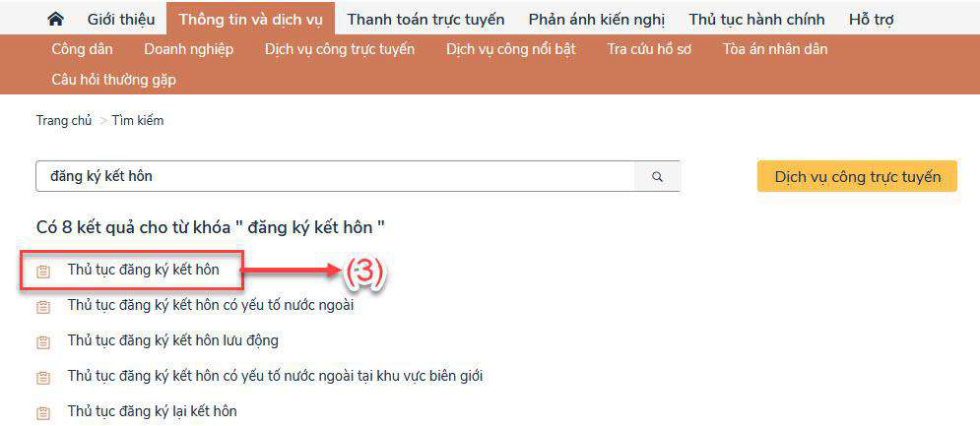This screenshot has width=980, height=426.
Task: Click the Trang chủ breadcrumb link
Action: tap(63, 121)
